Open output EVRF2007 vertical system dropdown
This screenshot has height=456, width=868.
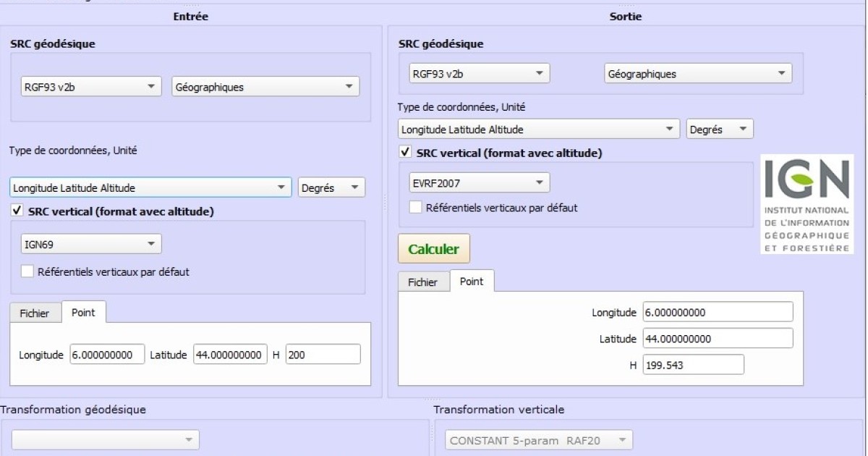[478, 183]
